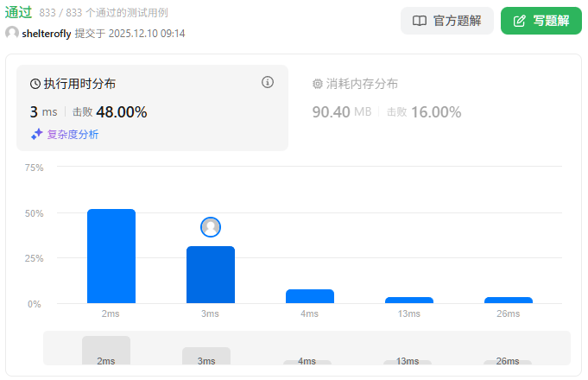The height and width of the screenshot is (380, 588).
Task: Click the book icon on 官方题解
Action: pyautogui.click(x=419, y=21)
